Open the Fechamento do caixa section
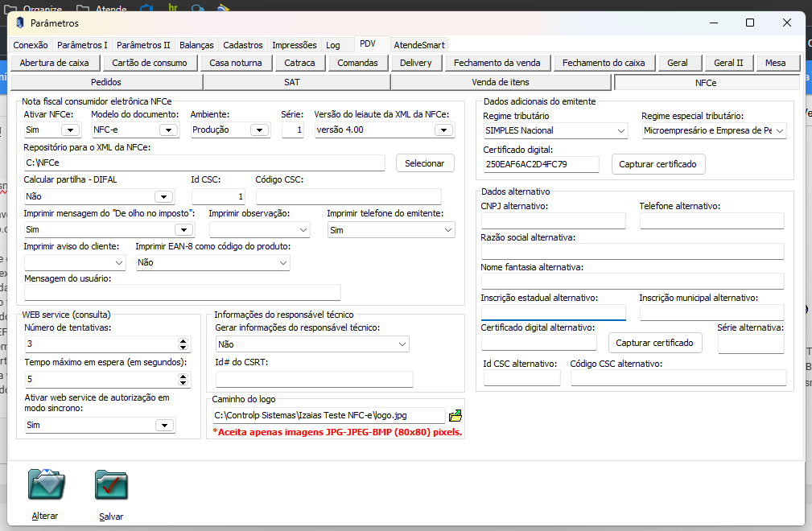812x531 pixels. [x=604, y=63]
